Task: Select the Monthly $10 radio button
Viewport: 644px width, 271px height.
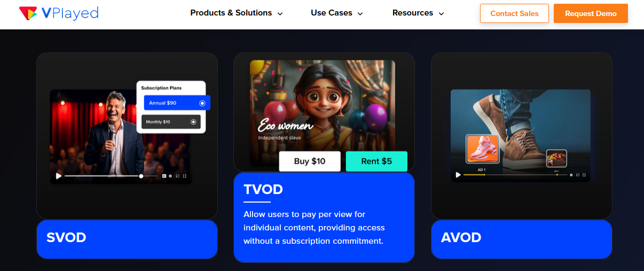Action: 193,122
